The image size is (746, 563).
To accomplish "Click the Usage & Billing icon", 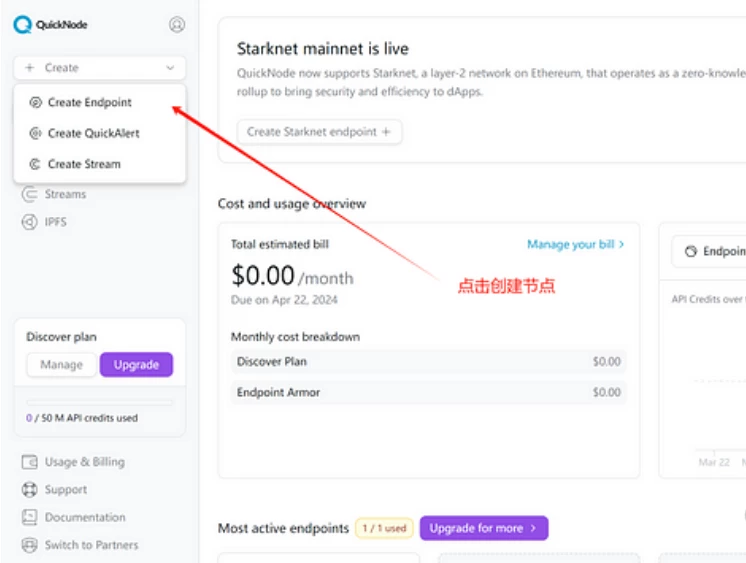I will point(29,462).
